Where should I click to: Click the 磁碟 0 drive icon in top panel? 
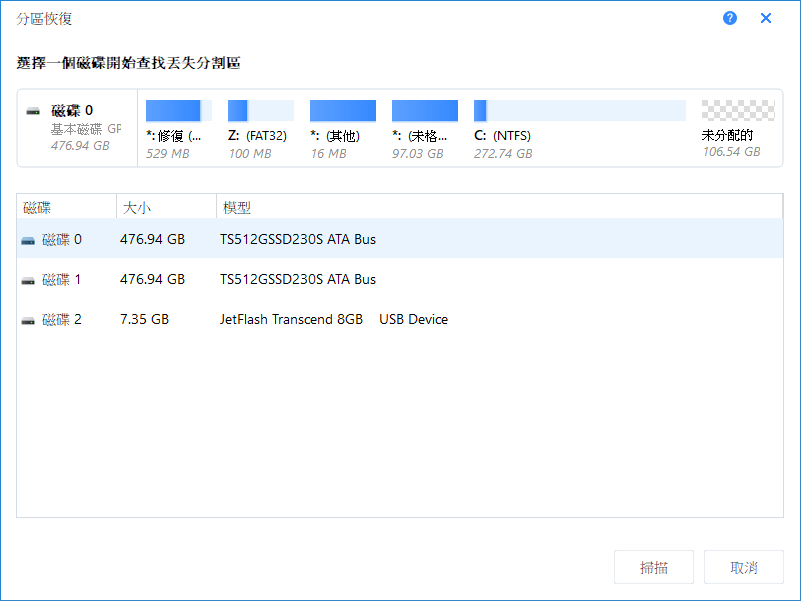(x=34, y=110)
